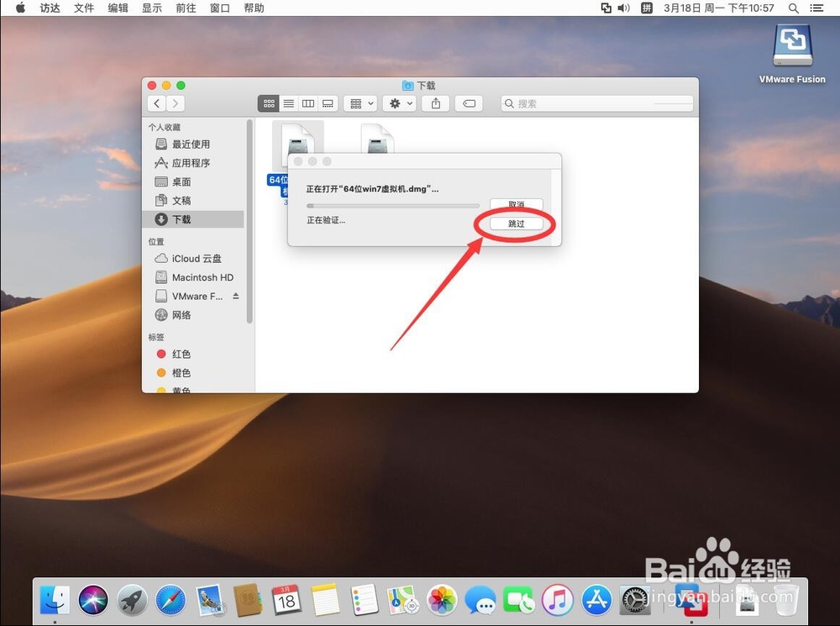
Task: Open the 前往 menu in the menu bar
Action: click(186, 8)
